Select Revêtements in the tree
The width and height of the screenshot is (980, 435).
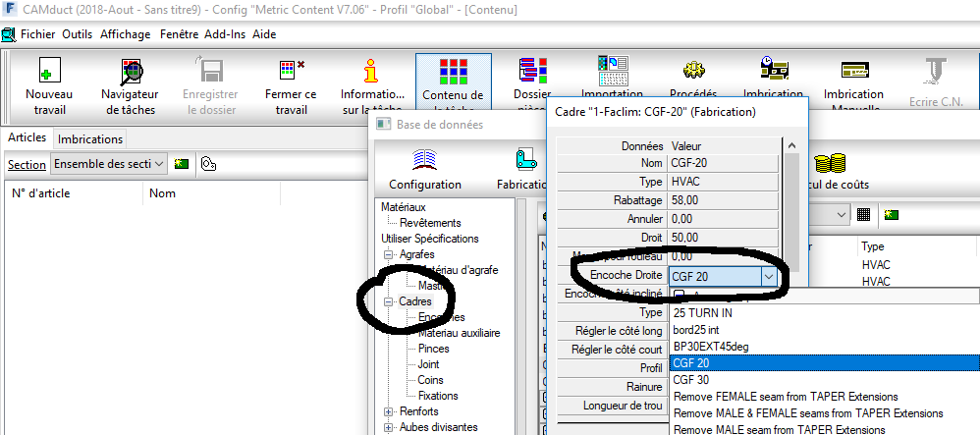pos(431,223)
